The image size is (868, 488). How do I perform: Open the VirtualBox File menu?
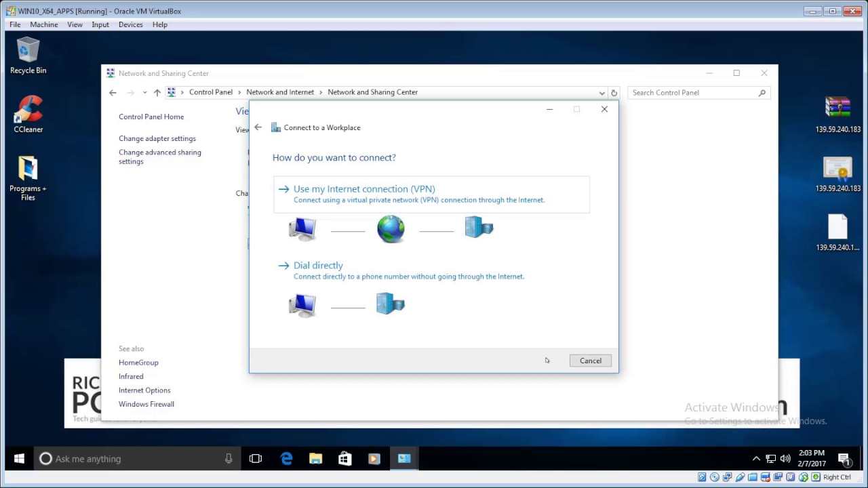click(15, 24)
